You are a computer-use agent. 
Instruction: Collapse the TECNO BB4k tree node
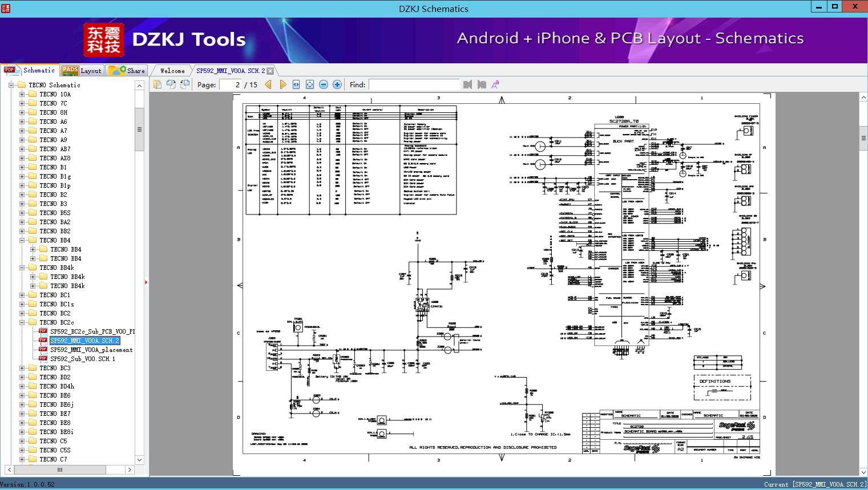pyautogui.click(x=22, y=268)
